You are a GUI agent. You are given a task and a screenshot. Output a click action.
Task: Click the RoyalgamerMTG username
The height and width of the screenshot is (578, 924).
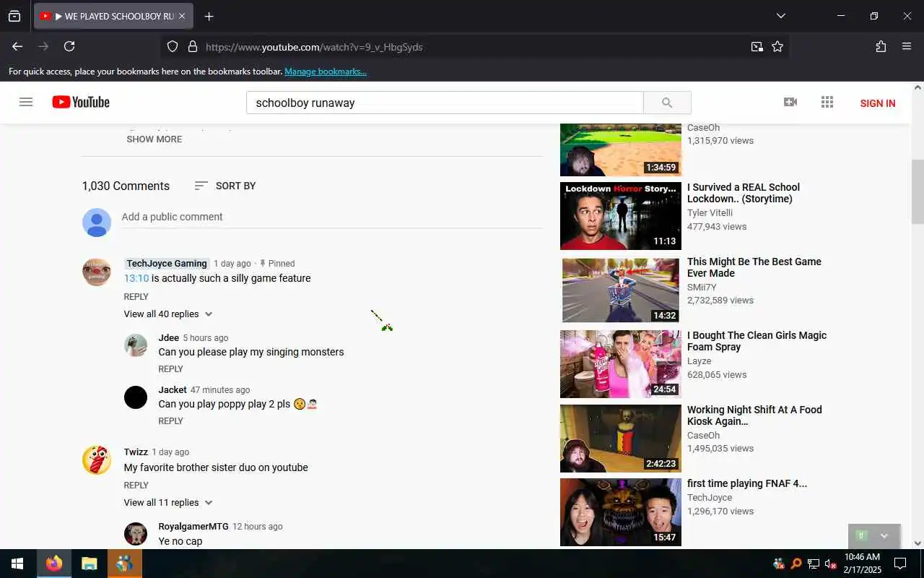[x=193, y=527]
